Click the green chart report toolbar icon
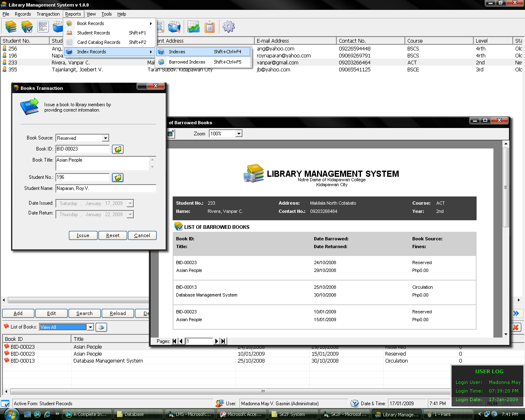The height and width of the screenshot is (420, 525). pos(193,27)
